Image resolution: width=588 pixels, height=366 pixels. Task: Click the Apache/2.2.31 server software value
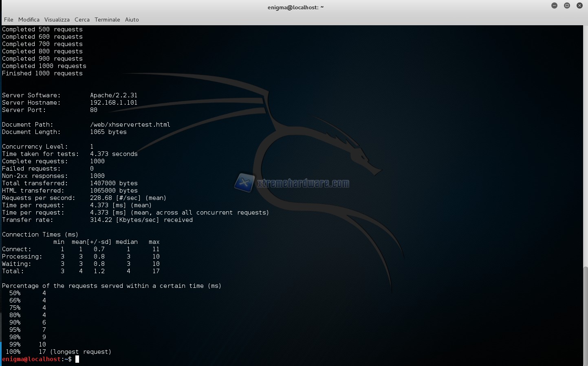pos(114,95)
